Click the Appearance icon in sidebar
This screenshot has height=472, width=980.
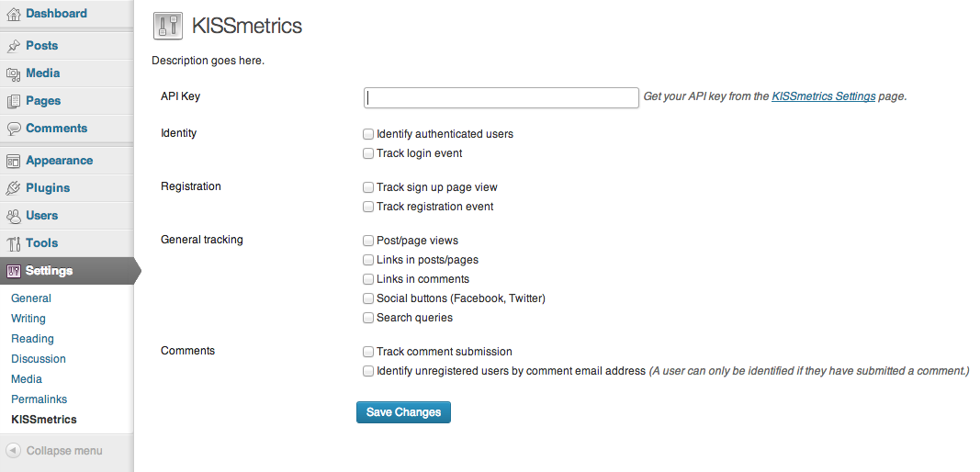tap(13, 161)
